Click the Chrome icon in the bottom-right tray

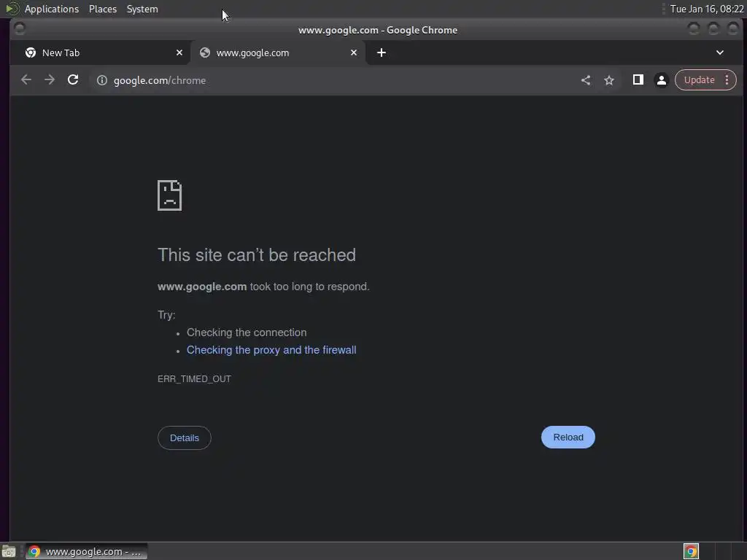coord(691,551)
